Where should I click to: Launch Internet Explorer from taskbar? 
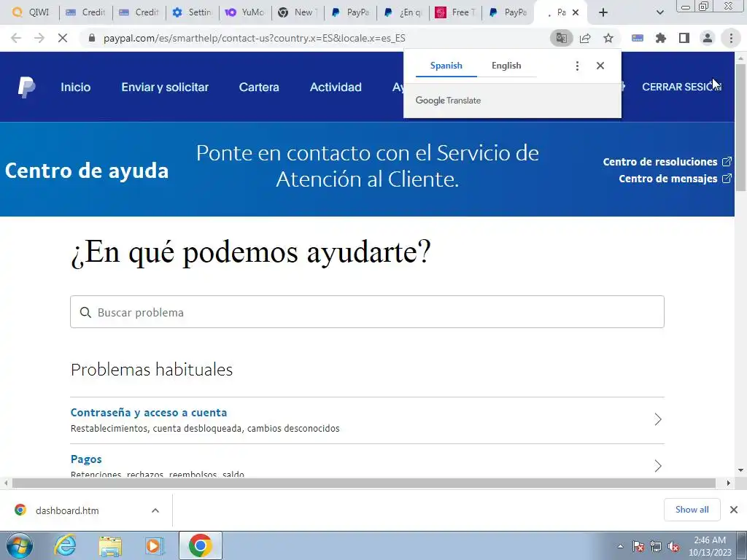point(64,545)
